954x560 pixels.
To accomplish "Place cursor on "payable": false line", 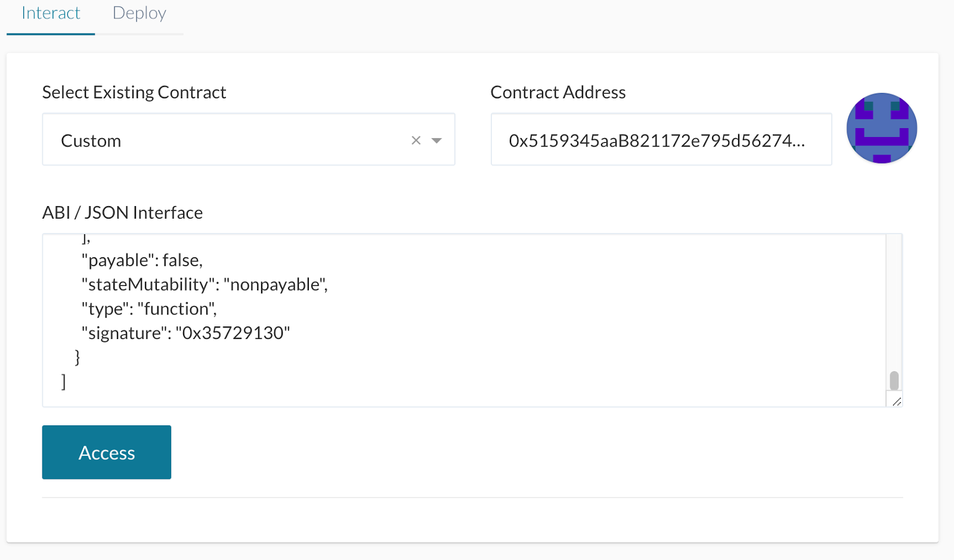I will (x=142, y=260).
